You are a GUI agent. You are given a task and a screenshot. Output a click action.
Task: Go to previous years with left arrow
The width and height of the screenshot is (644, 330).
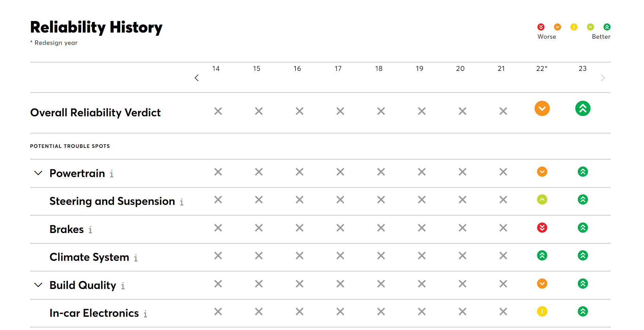[197, 78]
